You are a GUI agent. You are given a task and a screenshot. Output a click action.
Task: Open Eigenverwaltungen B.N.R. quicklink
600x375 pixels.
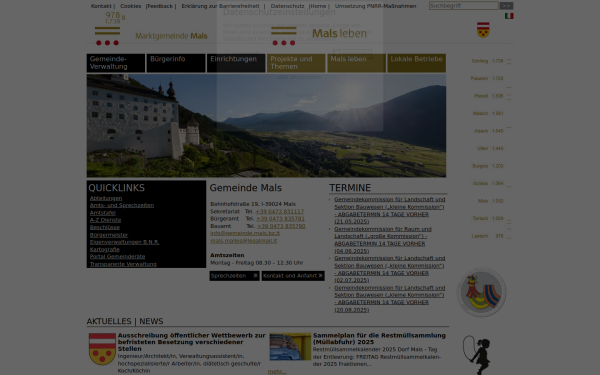click(124, 242)
